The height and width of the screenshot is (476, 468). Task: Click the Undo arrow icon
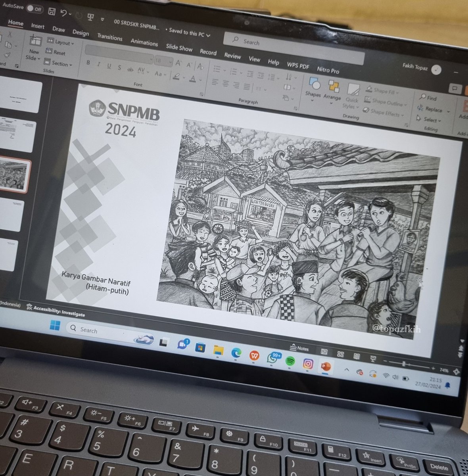pyautogui.click(x=63, y=13)
